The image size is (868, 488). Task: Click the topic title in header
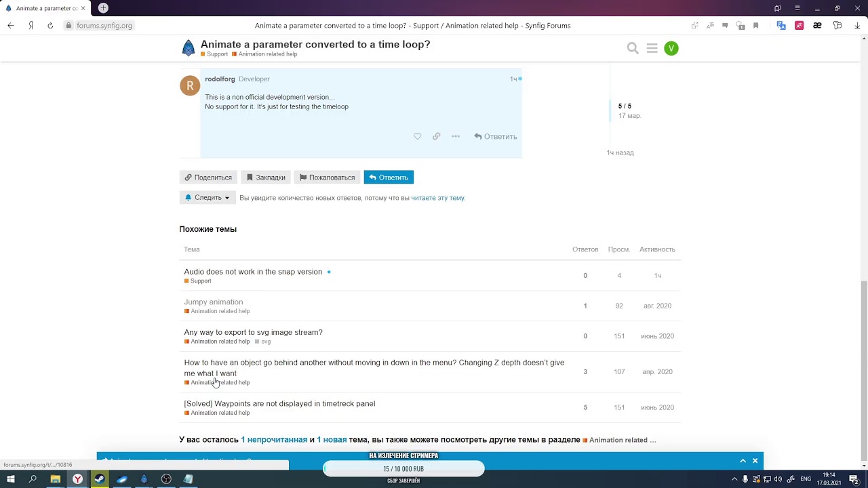[x=315, y=44]
